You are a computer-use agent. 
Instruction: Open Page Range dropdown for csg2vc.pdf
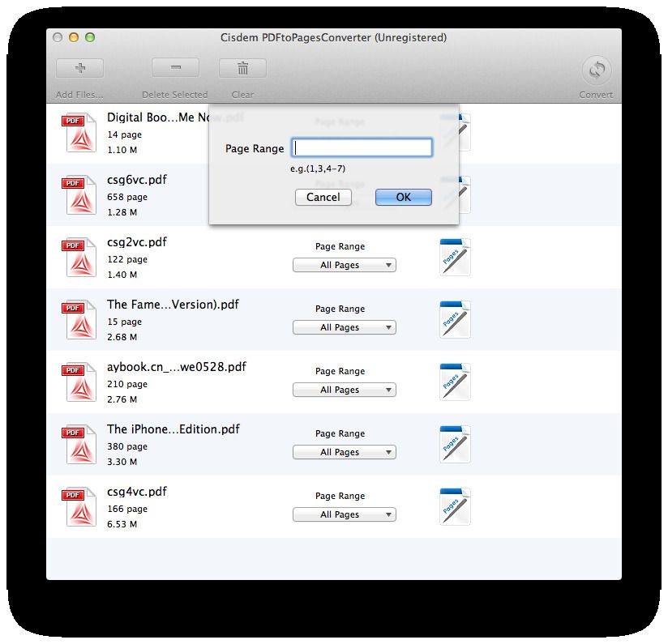click(x=344, y=265)
